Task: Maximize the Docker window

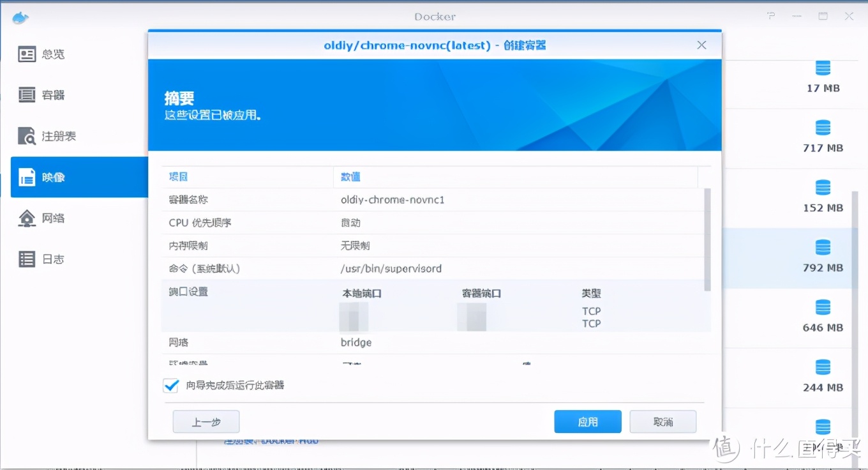Action: pyautogui.click(x=823, y=16)
